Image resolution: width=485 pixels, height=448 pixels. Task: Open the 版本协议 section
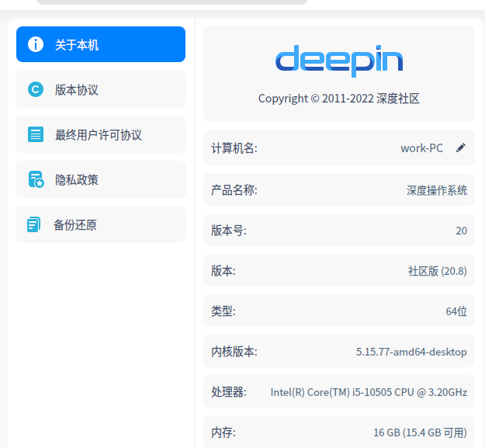pyautogui.click(x=101, y=89)
